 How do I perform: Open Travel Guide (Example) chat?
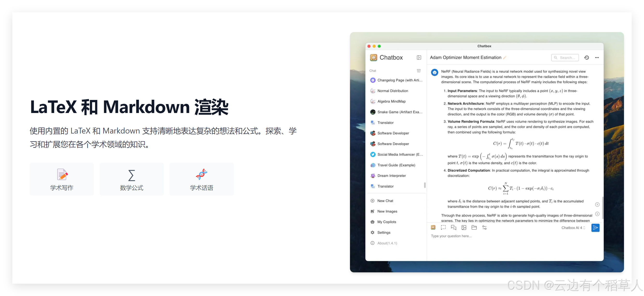point(396,165)
